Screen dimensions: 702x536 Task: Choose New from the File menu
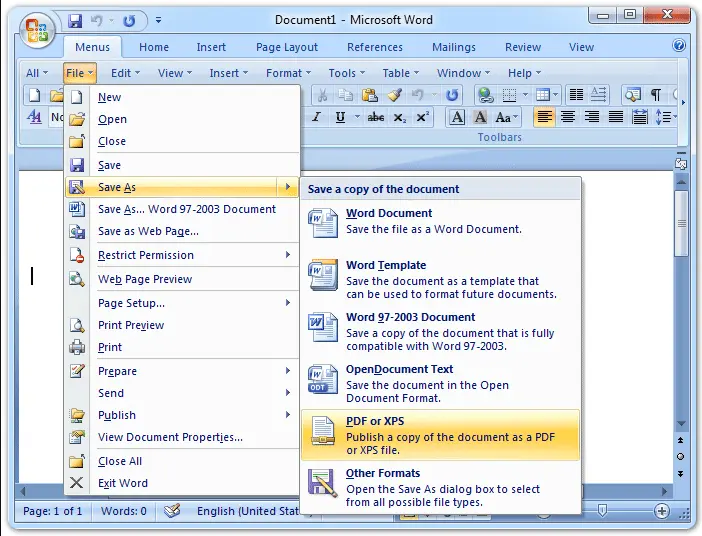pyautogui.click(x=182, y=97)
